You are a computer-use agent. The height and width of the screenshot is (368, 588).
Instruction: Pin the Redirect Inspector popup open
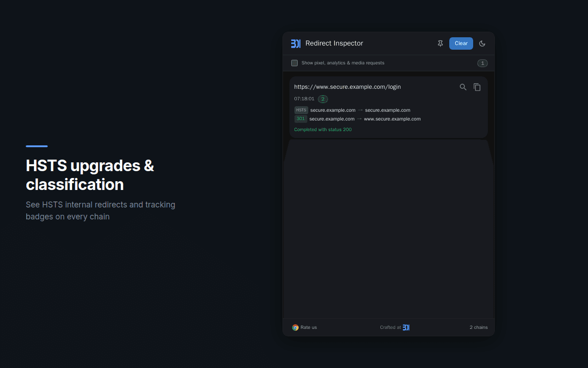pyautogui.click(x=440, y=43)
